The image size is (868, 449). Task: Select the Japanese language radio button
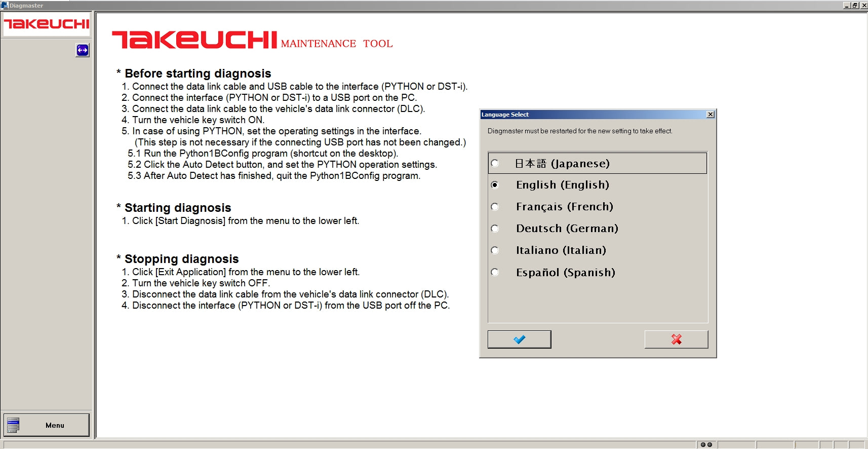click(x=495, y=163)
